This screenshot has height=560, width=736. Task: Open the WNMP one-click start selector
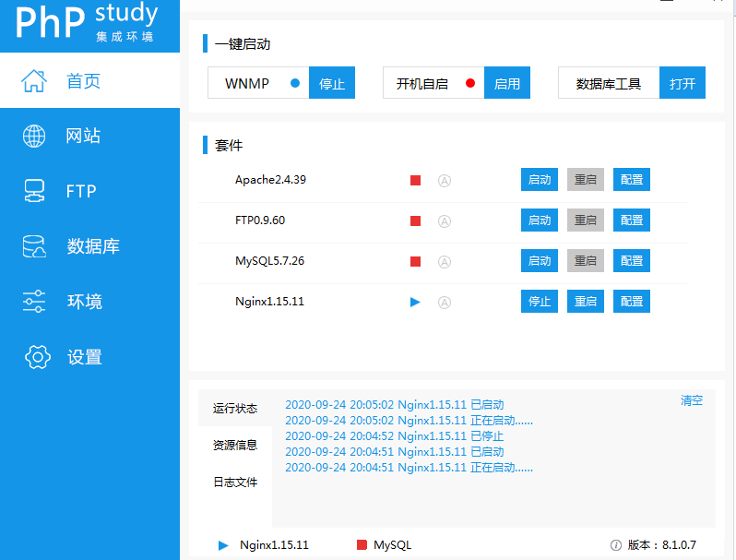tap(247, 83)
